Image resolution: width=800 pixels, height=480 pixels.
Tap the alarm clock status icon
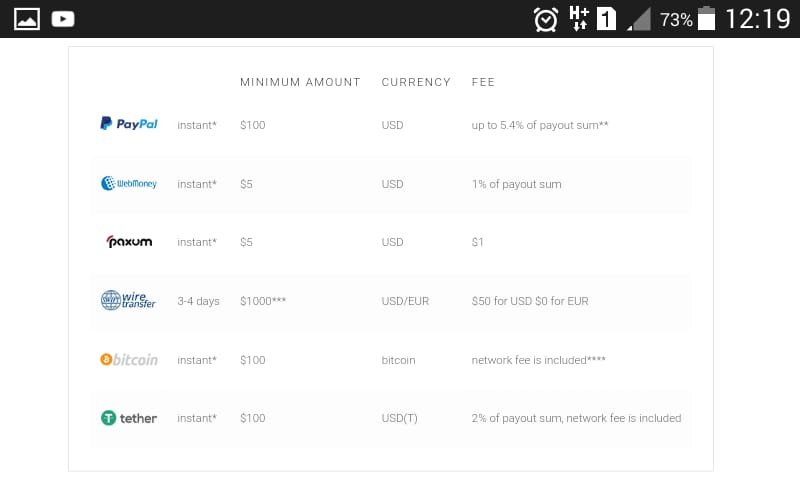click(545, 20)
